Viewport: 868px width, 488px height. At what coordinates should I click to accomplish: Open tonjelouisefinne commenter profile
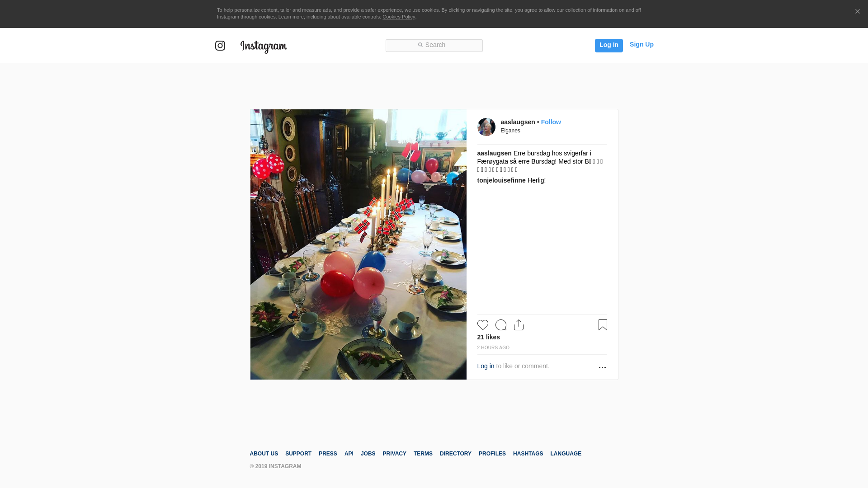pyautogui.click(x=501, y=180)
